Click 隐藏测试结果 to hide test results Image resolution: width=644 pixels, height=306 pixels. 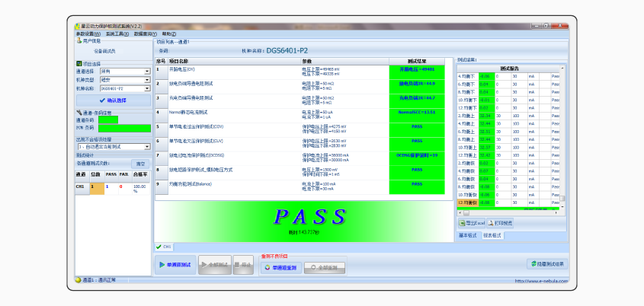547,264
